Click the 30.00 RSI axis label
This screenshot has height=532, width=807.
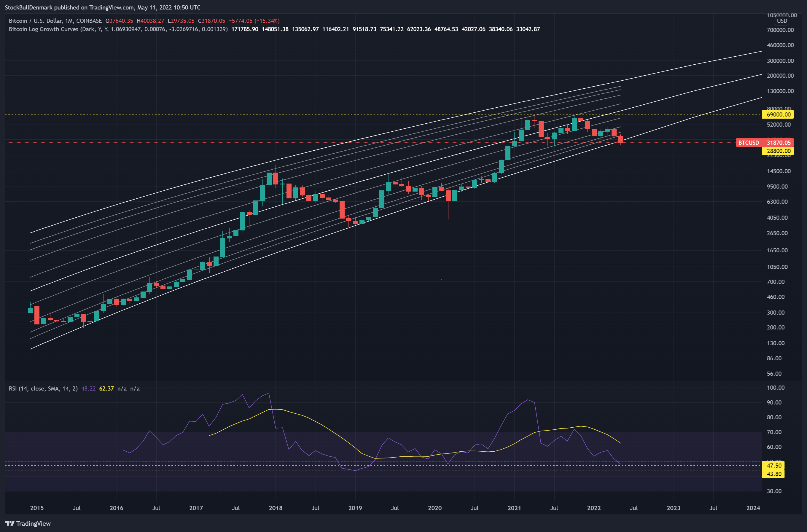point(774,491)
